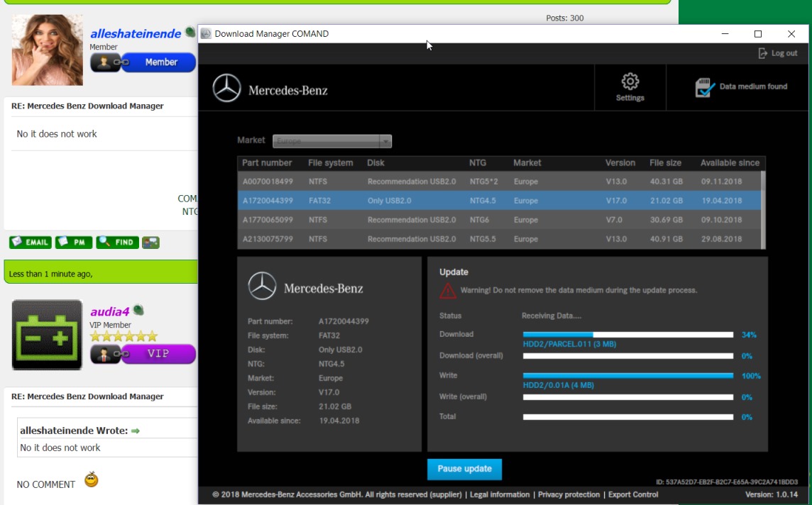The width and height of the screenshot is (812, 505).
Task: Click Version column header
Action: [x=620, y=162]
